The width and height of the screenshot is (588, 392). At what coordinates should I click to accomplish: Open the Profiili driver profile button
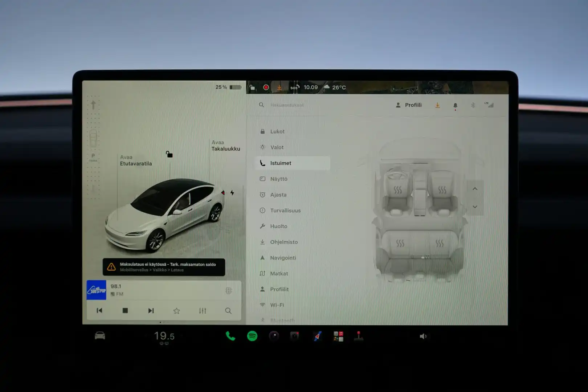pyautogui.click(x=409, y=105)
